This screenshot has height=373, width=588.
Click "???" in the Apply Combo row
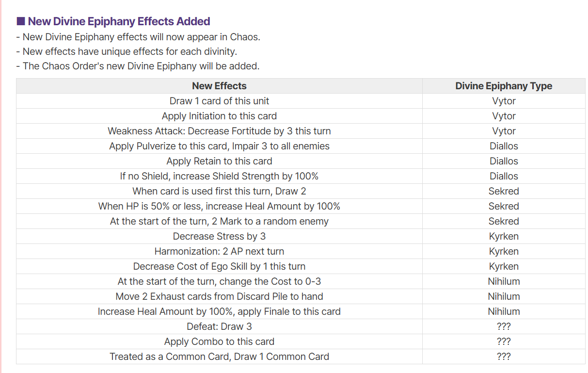pyautogui.click(x=504, y=341)
